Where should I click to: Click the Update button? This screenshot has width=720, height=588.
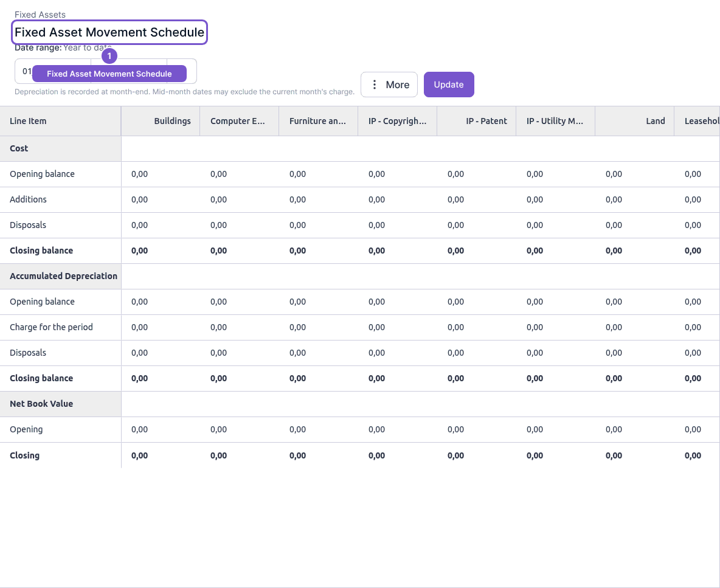pyautogui.click(x=449, y=85)
